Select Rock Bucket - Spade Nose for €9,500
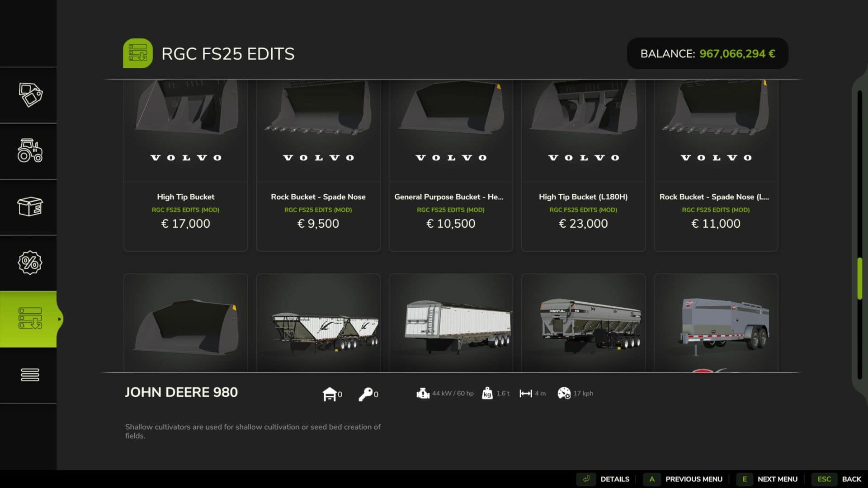Screen dimensions: 868x488 (318, 165)
